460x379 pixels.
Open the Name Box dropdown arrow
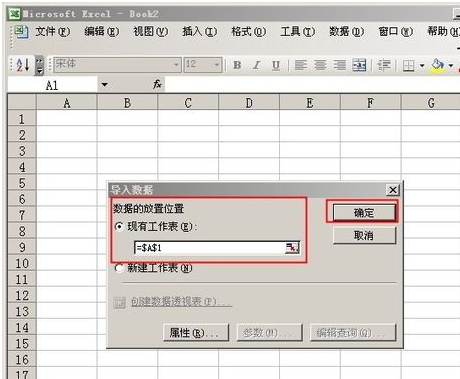tap(104, 85)
